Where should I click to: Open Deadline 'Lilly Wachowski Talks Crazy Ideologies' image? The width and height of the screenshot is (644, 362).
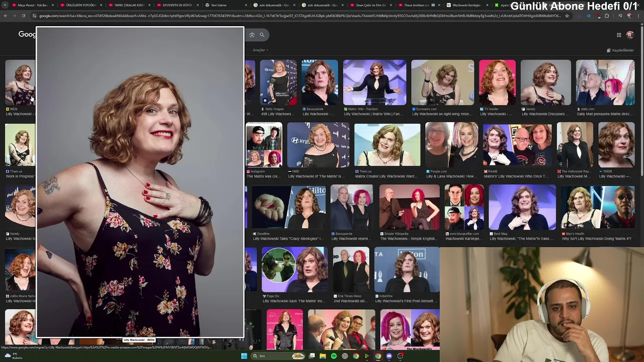pos(289,207)
